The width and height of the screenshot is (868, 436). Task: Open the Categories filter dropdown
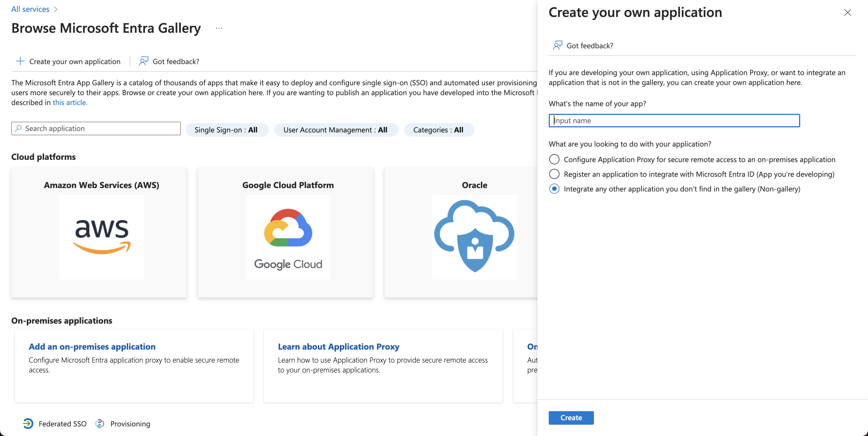[439, 130]
